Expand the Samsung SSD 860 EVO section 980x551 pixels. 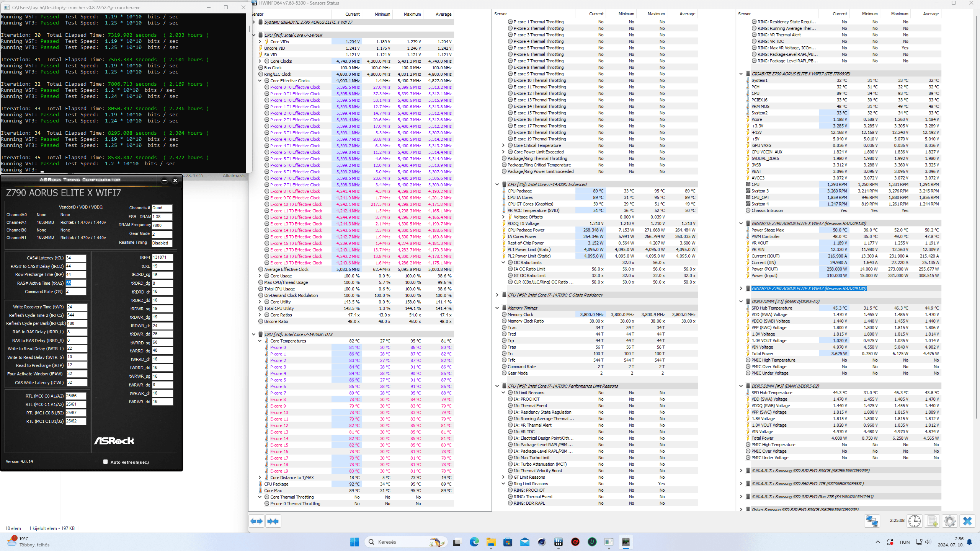[741, 484]
